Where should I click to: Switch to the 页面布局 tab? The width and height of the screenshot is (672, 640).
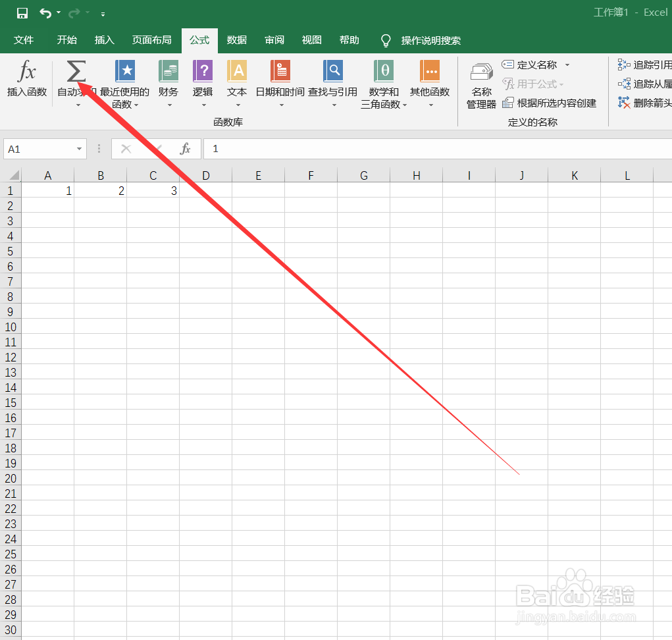(x=152, y=40)
